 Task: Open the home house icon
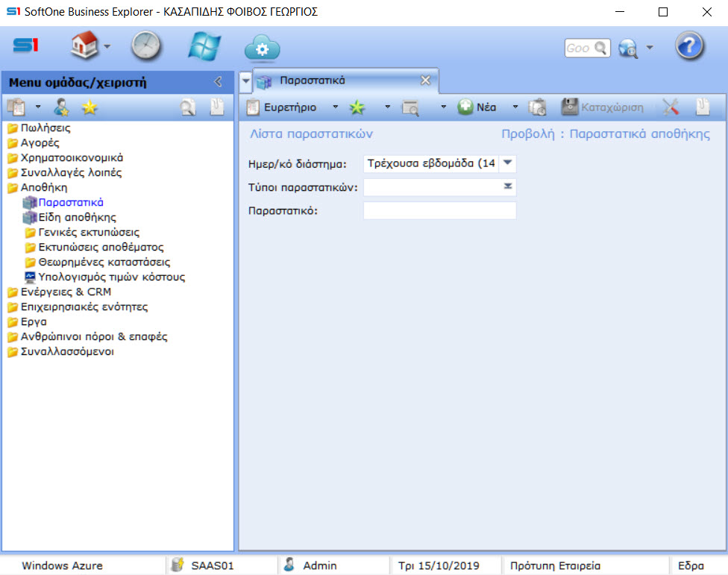pos(84,45)
